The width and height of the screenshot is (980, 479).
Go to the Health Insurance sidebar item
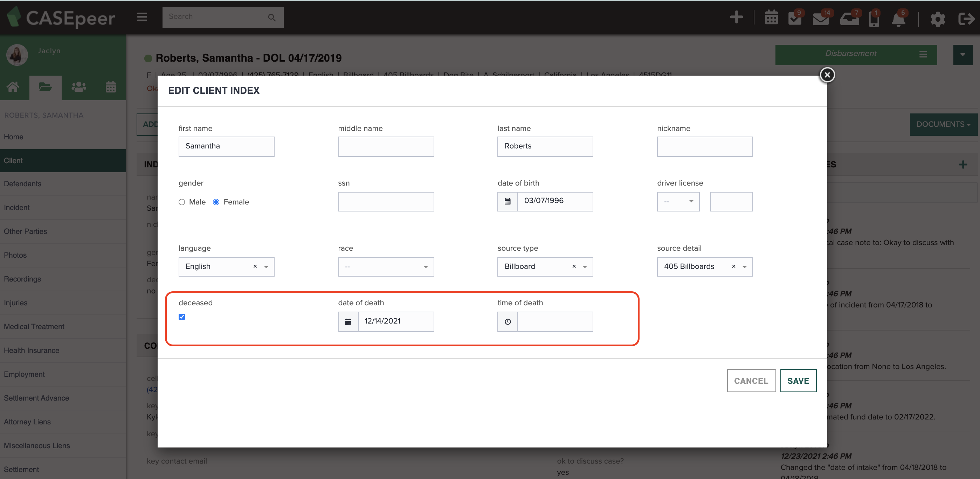pos(32,350)
